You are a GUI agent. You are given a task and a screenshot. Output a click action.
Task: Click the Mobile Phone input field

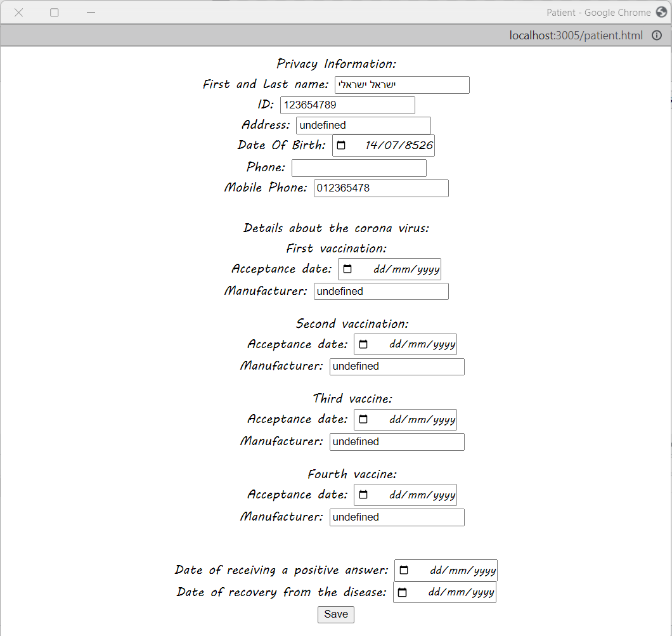[381, 188]
